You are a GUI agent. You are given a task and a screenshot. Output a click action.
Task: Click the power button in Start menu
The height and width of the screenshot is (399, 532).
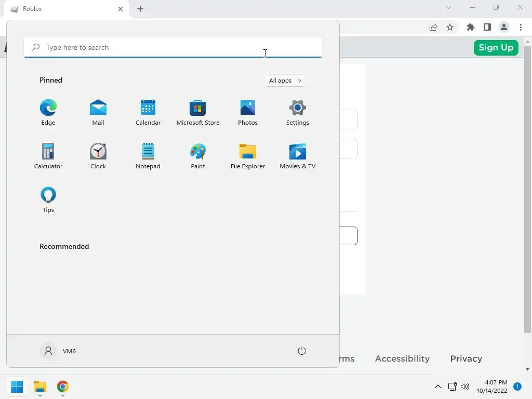(302, 351)
